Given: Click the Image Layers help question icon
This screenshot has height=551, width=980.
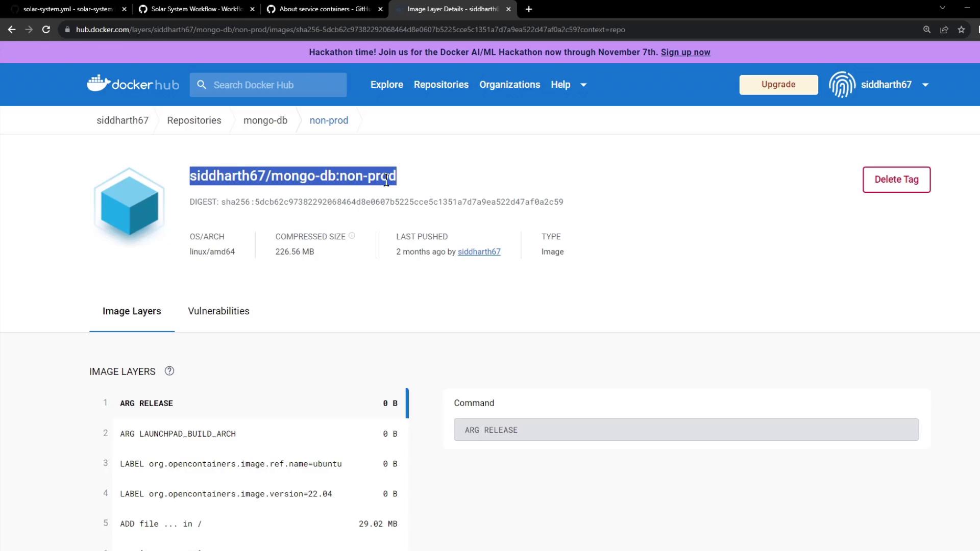Looking at the screenshot, I should coord(169,371).
